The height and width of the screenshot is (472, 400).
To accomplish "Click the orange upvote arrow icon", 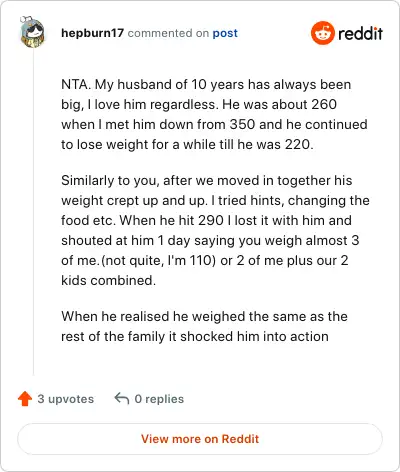I will pyautogui.click(x=25, y=398).
